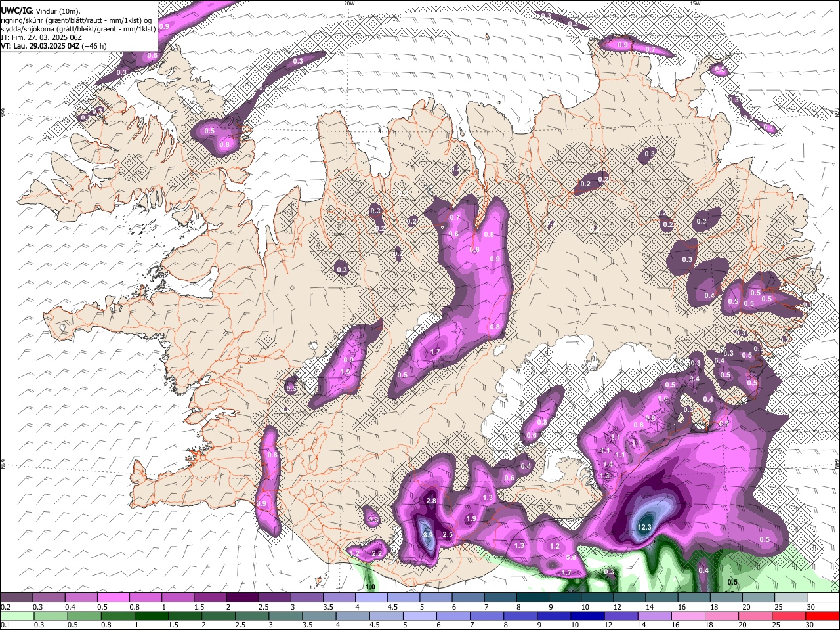This screenshot has height=630, width=840.
Task: Click the 0.1 legend scale label
Action: [4, 625]
